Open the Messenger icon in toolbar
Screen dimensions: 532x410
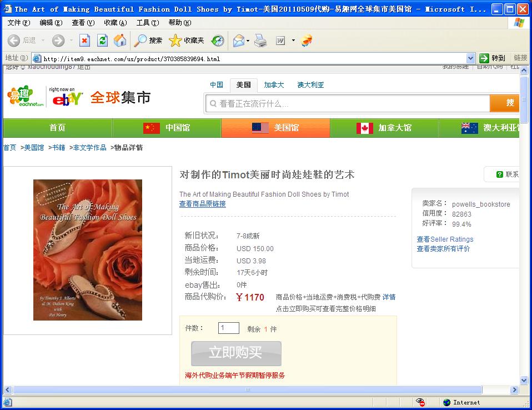pos(307,41)
